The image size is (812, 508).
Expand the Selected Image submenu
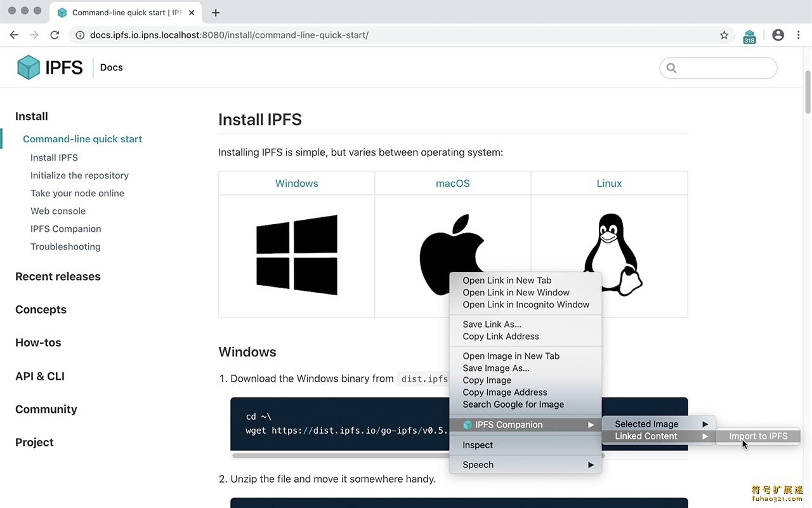pyautogui.click(x=659, y=424)
